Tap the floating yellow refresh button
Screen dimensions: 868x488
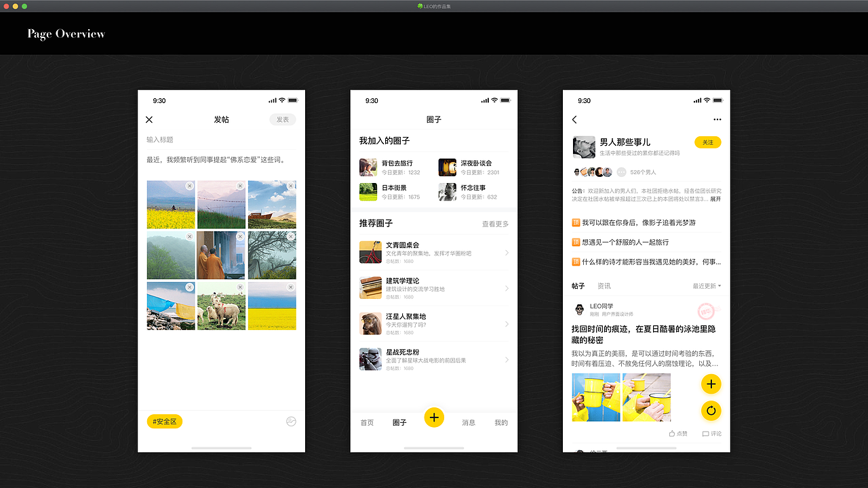711,410
